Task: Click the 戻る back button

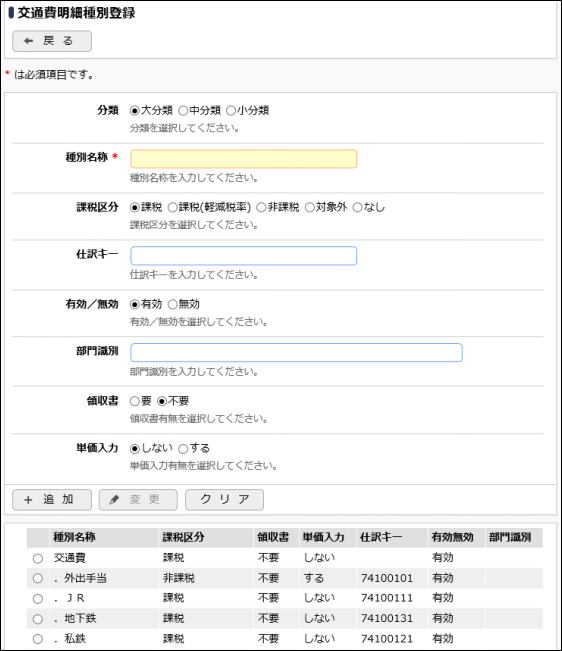Action: click(x=52, y=41)
